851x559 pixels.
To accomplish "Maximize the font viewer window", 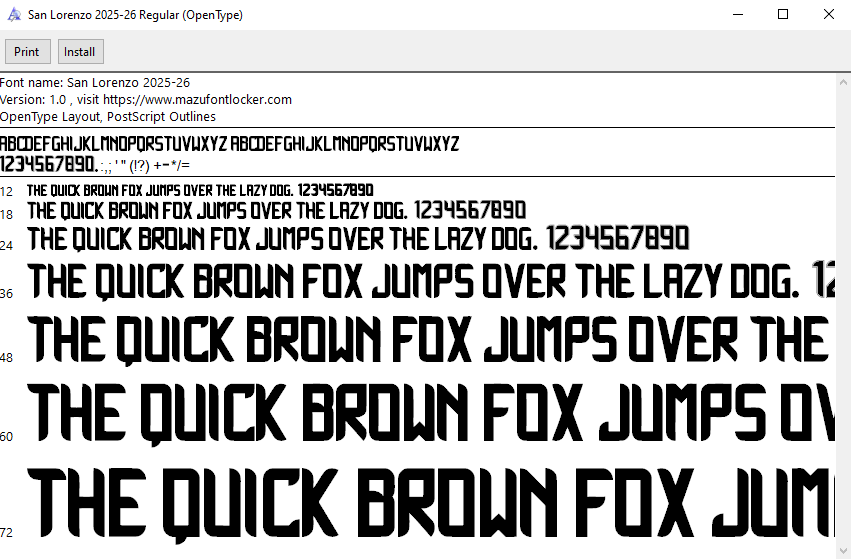I will 783,15.
